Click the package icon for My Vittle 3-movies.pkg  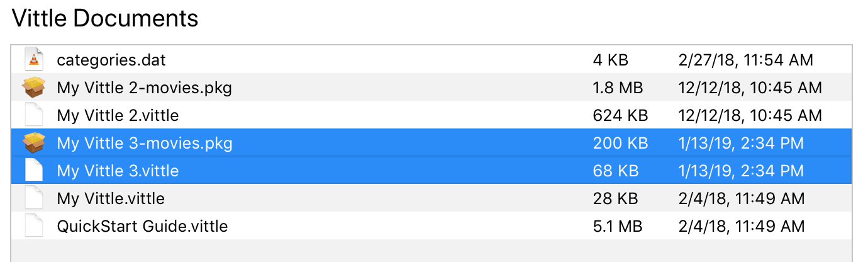34,143
